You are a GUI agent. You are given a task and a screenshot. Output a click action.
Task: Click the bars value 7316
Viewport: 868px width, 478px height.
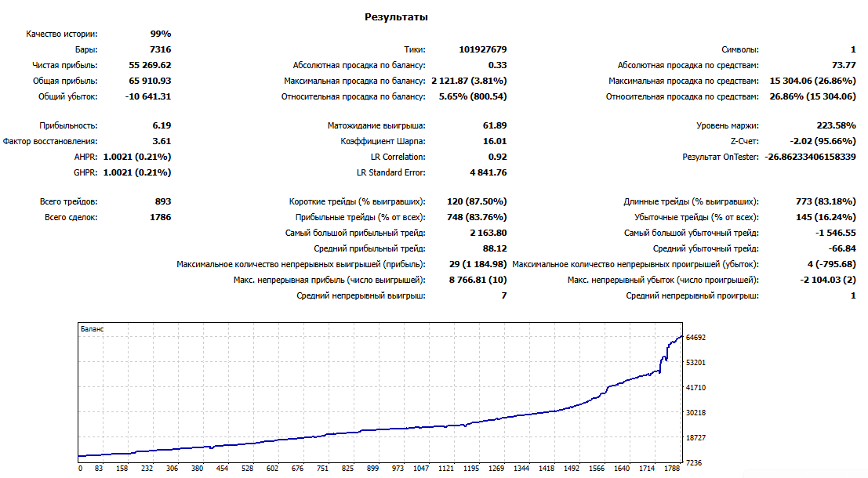pyautogui.click(x=161, y=49)
